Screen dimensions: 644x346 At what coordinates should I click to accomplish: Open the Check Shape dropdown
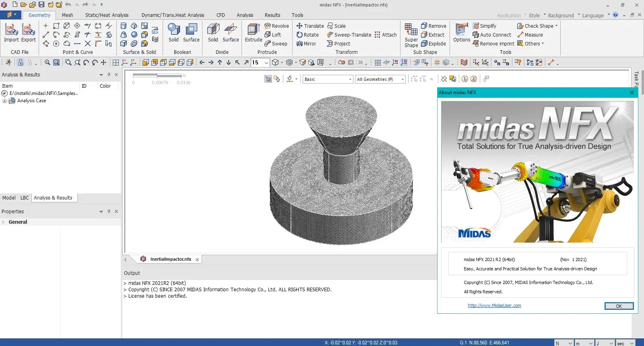point(537,26)
